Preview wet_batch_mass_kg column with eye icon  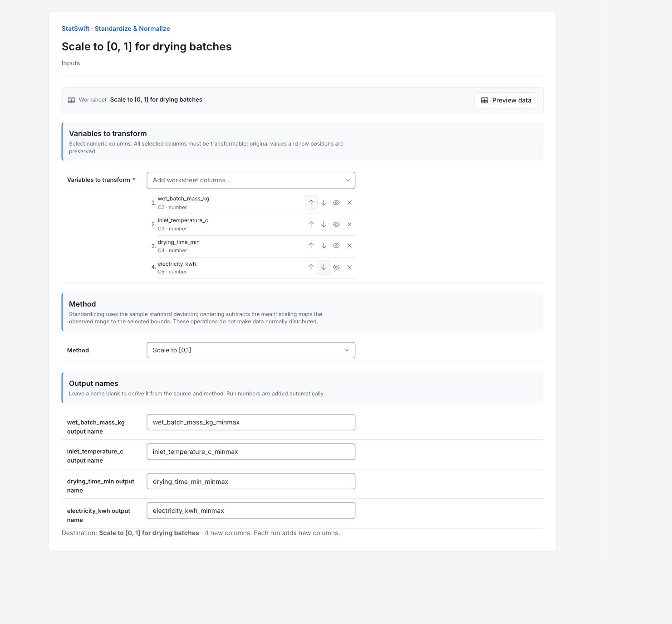tap(336, 203)
